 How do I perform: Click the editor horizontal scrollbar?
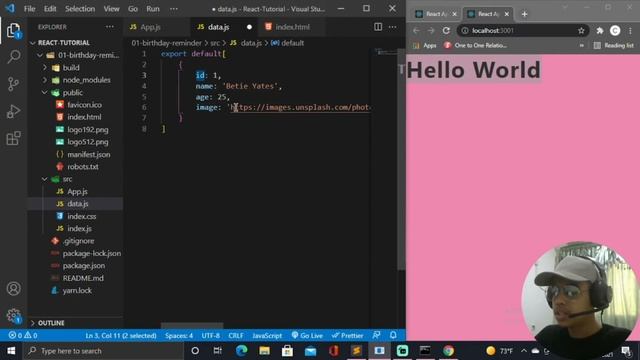192,326
